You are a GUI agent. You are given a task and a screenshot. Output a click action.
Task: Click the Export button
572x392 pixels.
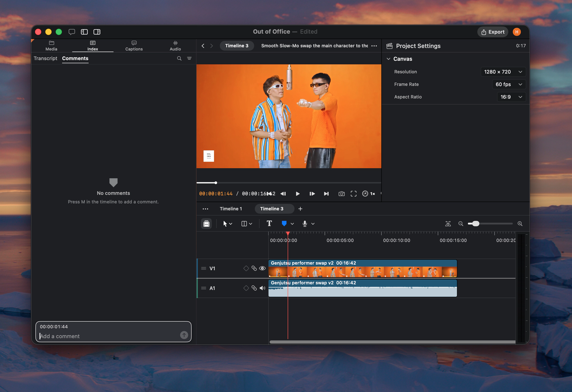493,32
